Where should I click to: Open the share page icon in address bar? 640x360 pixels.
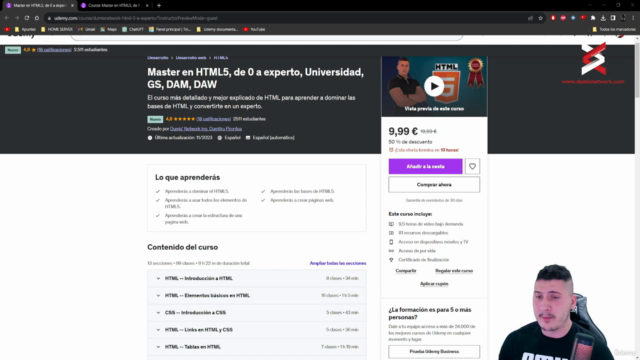(530, 18)
